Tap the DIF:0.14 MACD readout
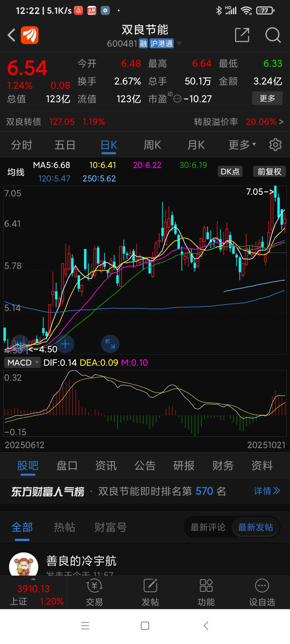Screen dimensions: 290x644 60,363
